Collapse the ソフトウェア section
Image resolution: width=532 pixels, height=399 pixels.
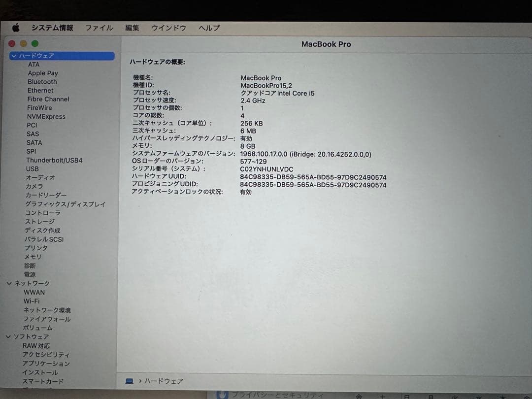(8, 336)
